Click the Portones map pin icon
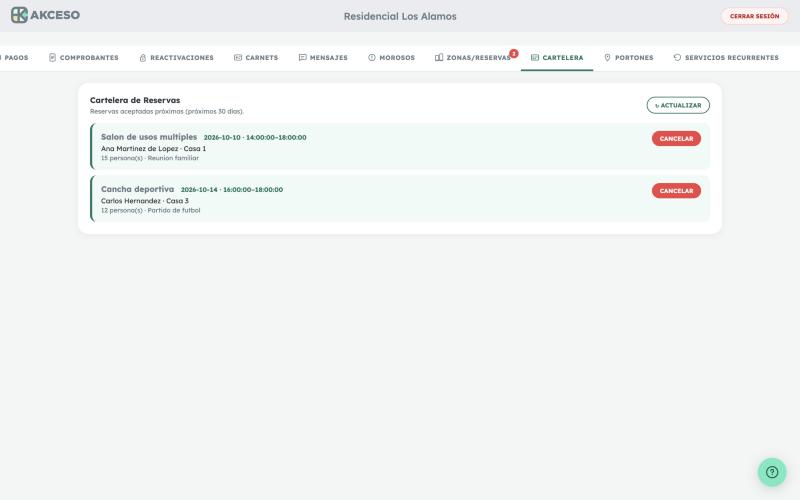The height and width of the screenshot is (500, 800). (x=607, y=58)
